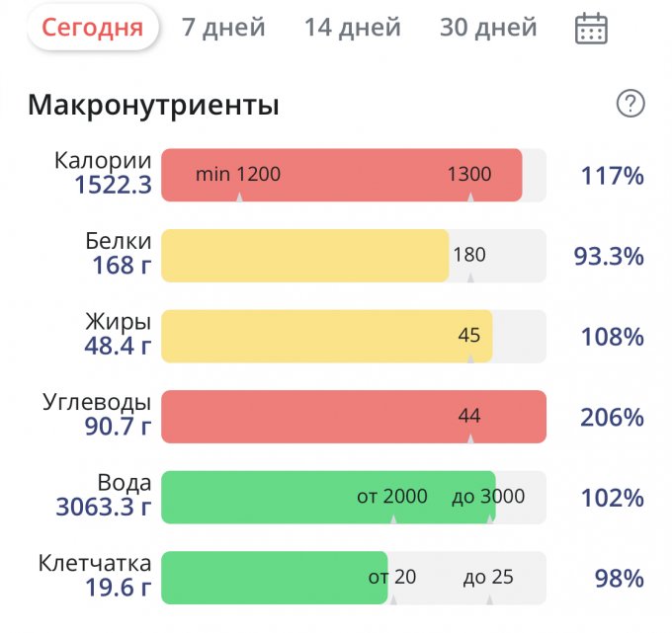The image size is (672, 633).
Task: Tap the Белки 168 г label
Action: pos(122,265)
